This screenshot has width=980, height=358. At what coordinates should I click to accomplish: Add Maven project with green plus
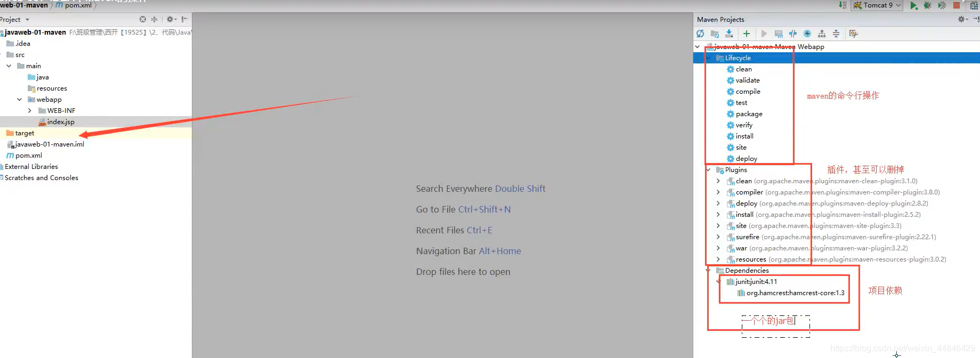click(x=746, y=34)
